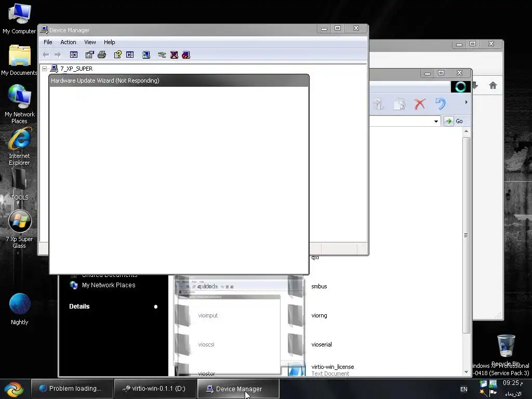
Task: Click the Device Manager taskbar button
Action: (238, 389)
